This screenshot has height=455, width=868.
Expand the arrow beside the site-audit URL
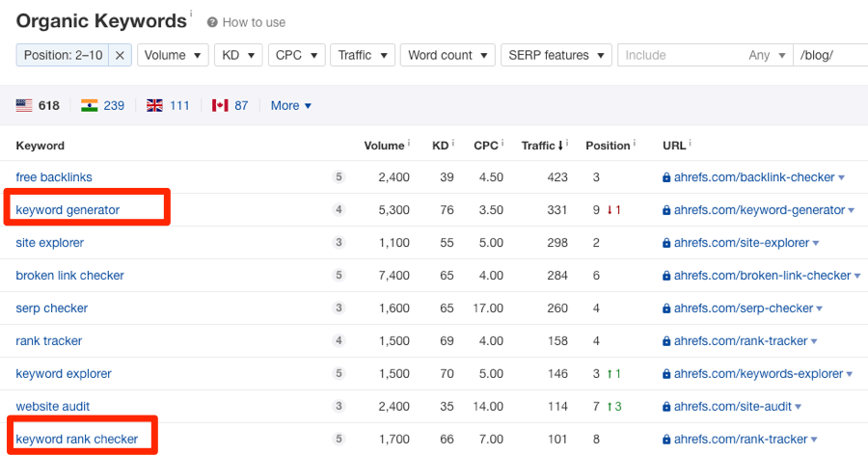tap(799, 406)
